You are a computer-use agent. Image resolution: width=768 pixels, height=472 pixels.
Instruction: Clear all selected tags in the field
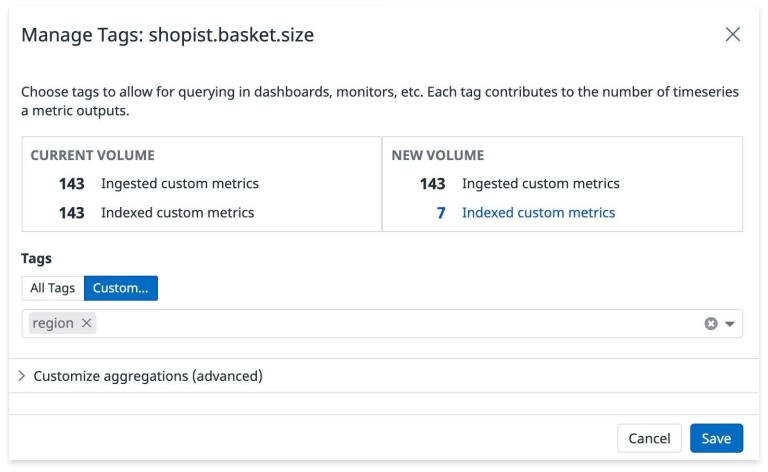[711, 324]
